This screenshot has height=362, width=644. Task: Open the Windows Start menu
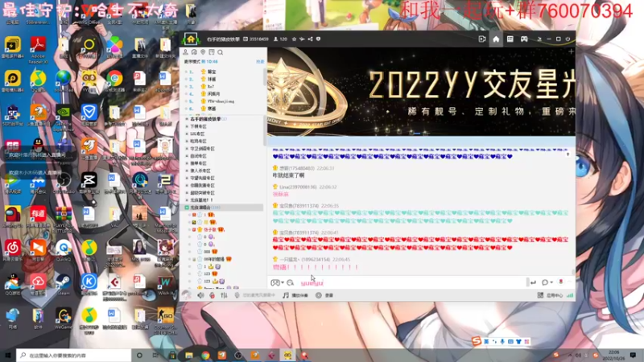pos(8,355)
